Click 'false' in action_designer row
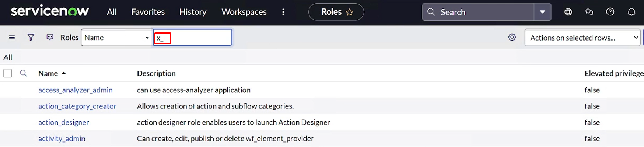This screenshot has width=644, height=147. [592, 122]
